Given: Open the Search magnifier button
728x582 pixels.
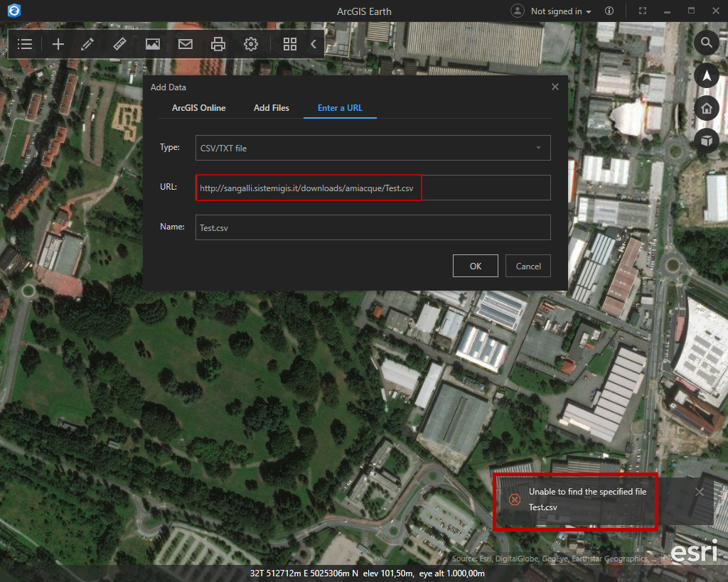Looking at the screenshot, I should click(x=706, y=43).
